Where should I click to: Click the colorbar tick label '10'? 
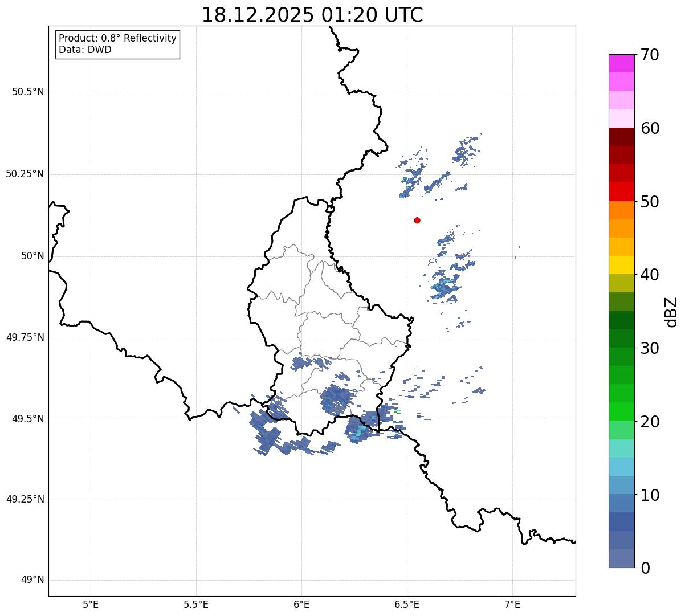coord(649,495)
